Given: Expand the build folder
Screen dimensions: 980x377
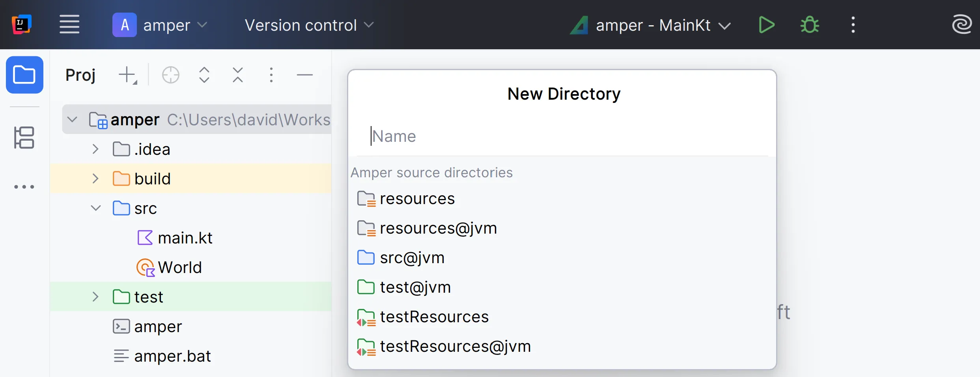Looking at the screenshot, I should 95,179.
